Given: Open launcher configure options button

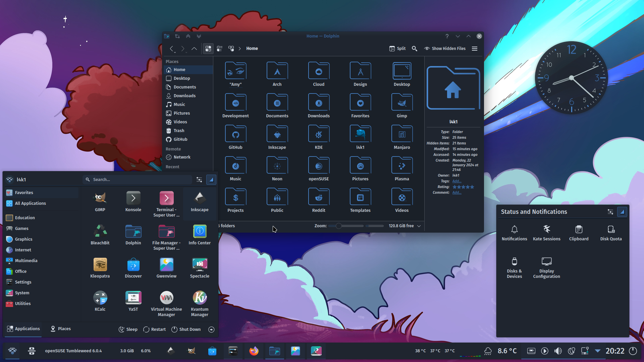Looking at the screenshot, I should [199, 180].
